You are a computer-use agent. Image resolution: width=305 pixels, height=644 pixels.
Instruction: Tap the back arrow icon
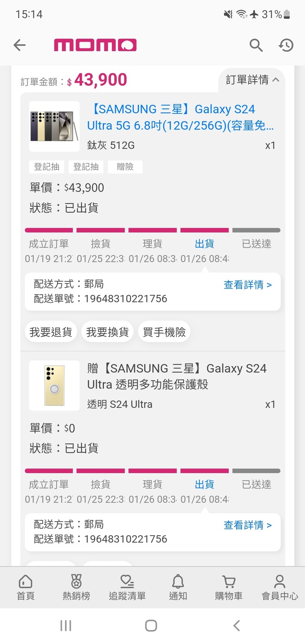click(20, 45)
